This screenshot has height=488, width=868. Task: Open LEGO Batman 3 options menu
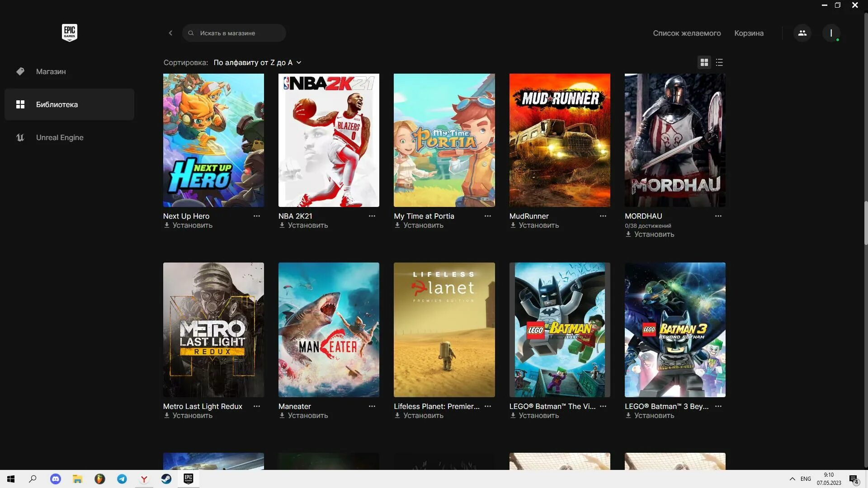click(x=718, y=406)
